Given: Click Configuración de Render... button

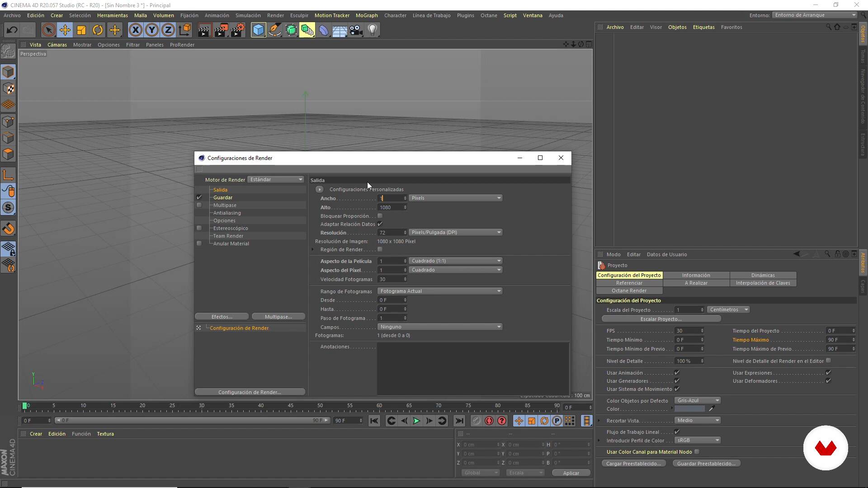Looking at the screenshot, I should [250, 392].
